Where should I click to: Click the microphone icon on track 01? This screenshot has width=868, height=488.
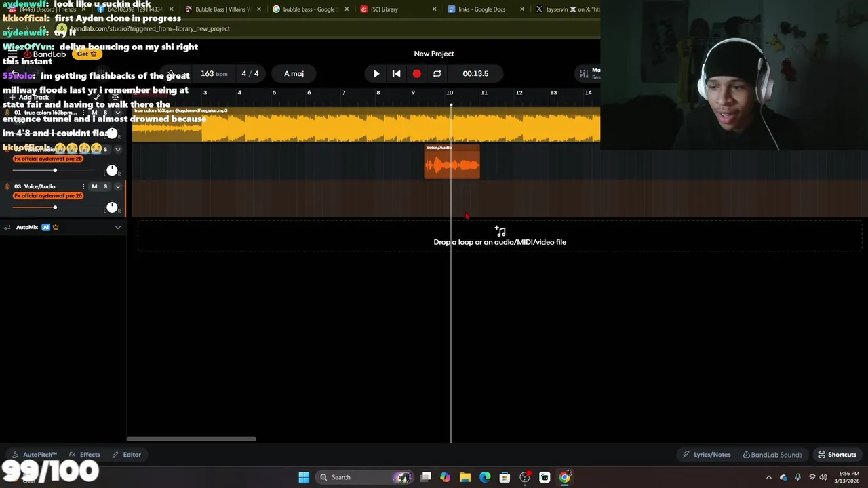coord(7,113)
